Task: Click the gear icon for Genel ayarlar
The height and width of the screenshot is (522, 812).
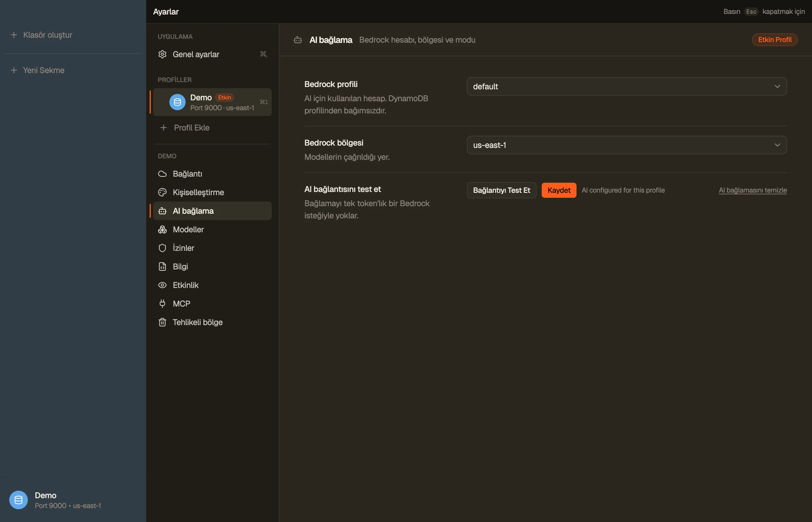Action: 162,54
